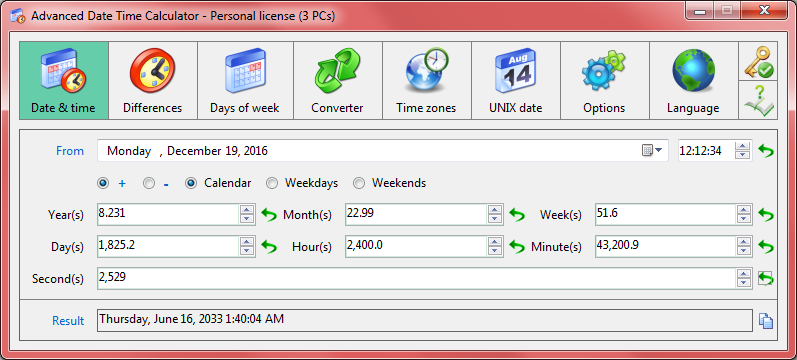
Task: Open the UNIX date tool
Action: click(x=515, y=80)
